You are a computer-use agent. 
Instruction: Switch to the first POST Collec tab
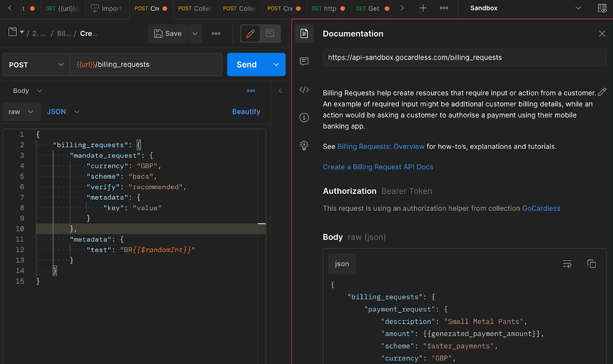(x=195, y=8)
